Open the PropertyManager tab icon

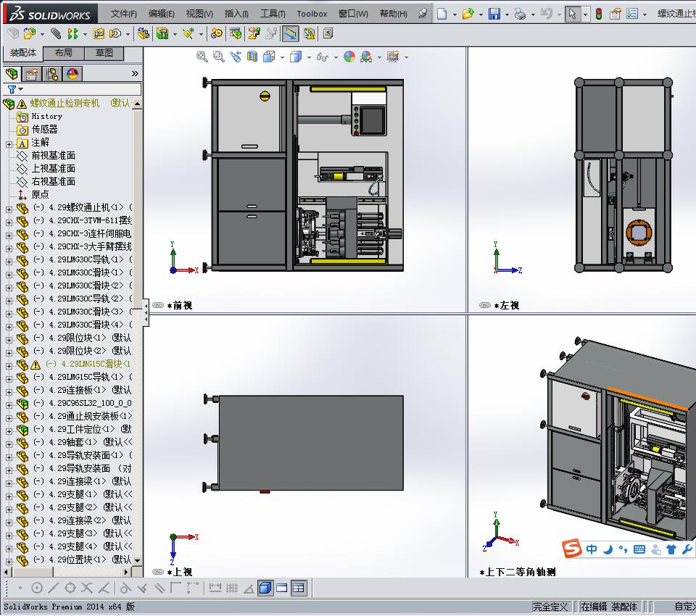tap(31, 74)
